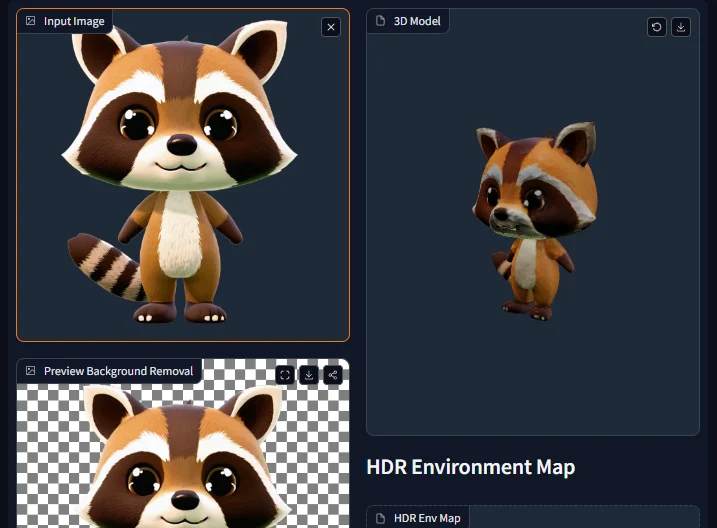This screenshot has width=717, height=528.
Task: Click the image icon beside Preview Background Removal
Action: pos(31,371)
